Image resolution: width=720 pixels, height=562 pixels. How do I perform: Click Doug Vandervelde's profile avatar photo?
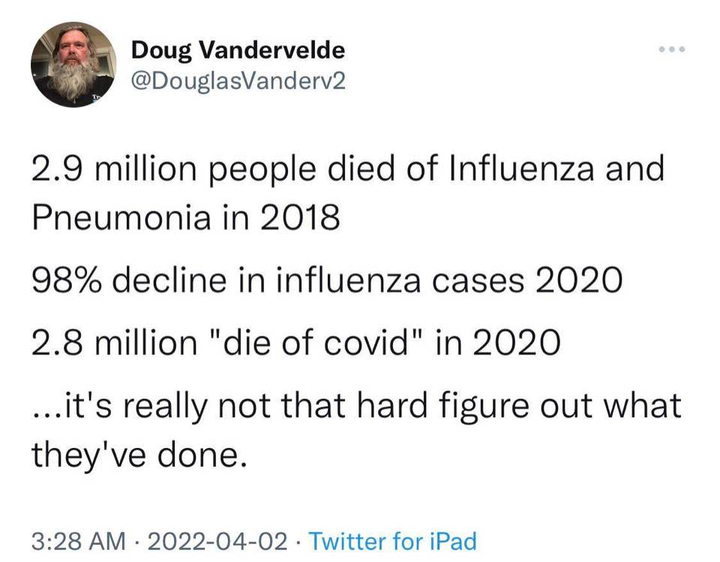(74, 64)
